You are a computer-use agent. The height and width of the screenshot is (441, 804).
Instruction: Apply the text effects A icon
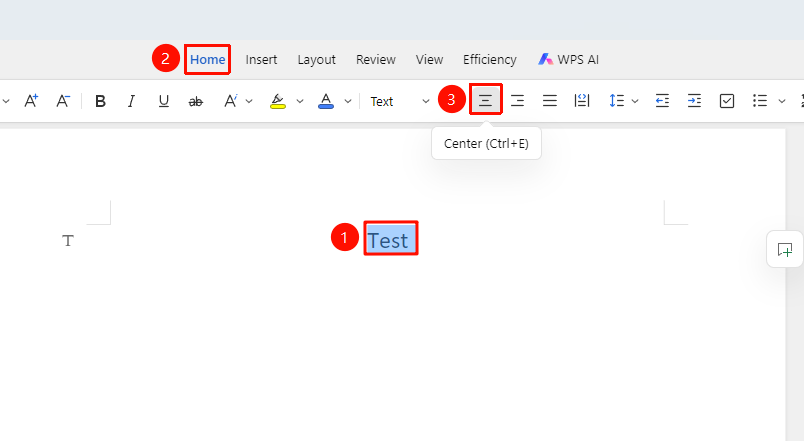(x=230, y=101)
